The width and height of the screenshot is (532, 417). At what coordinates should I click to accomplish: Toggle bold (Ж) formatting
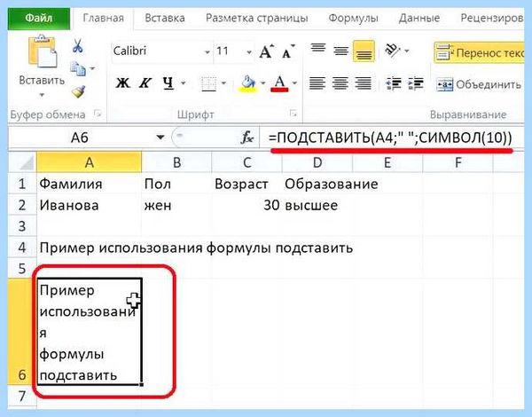point(122,83)
